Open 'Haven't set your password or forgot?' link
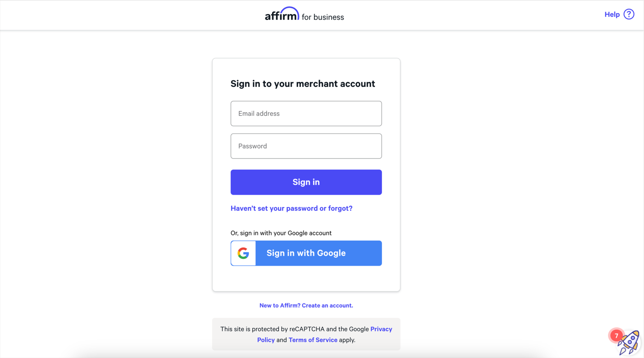This screenshot has width=644, height=358. click(x=291, y=208)
